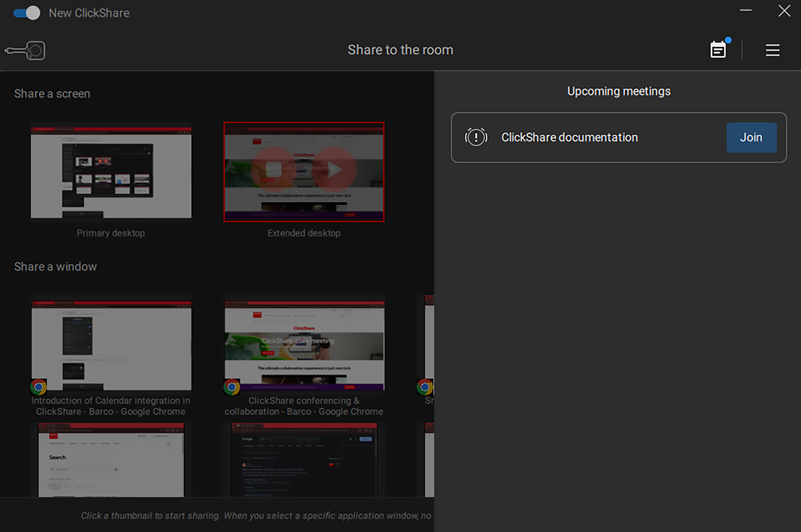801x532 pixels.
Task: Minimize the ClickShare window
Action: tap(745, 11)
